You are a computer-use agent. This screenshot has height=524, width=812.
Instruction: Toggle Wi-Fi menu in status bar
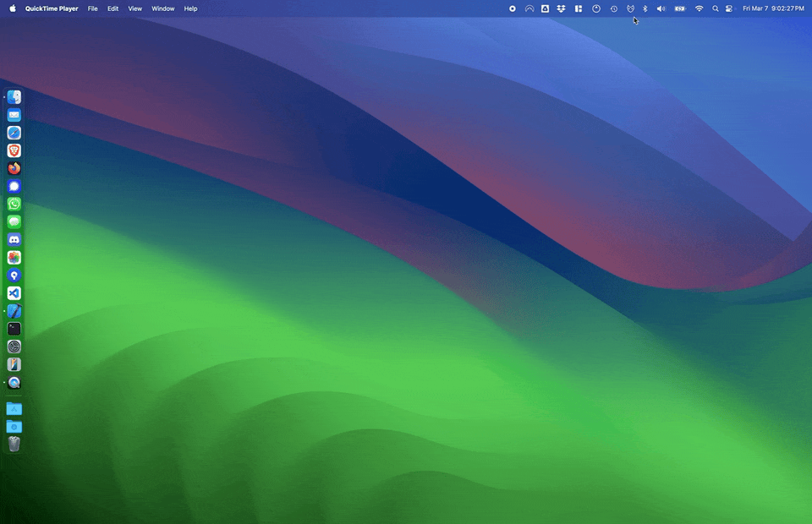[699, 8]
